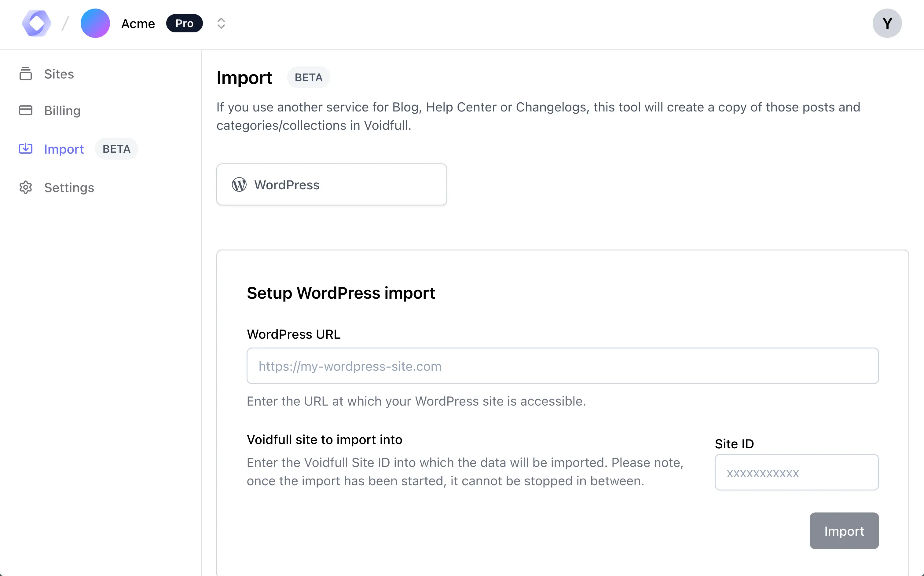Viewport: 924px width, 576px height.
Task: Click the Y user avatar
Action: (887, 23)
